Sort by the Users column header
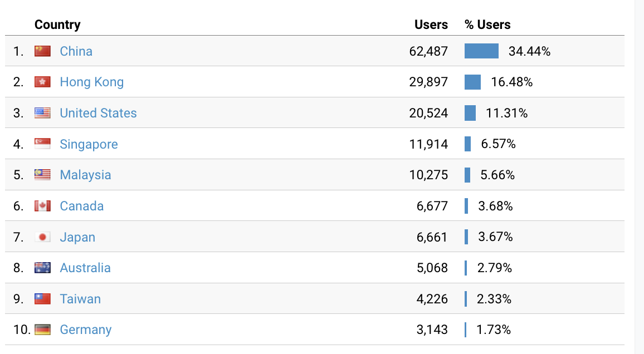Viewport: 644px width, 354px height. click(431, 24)
